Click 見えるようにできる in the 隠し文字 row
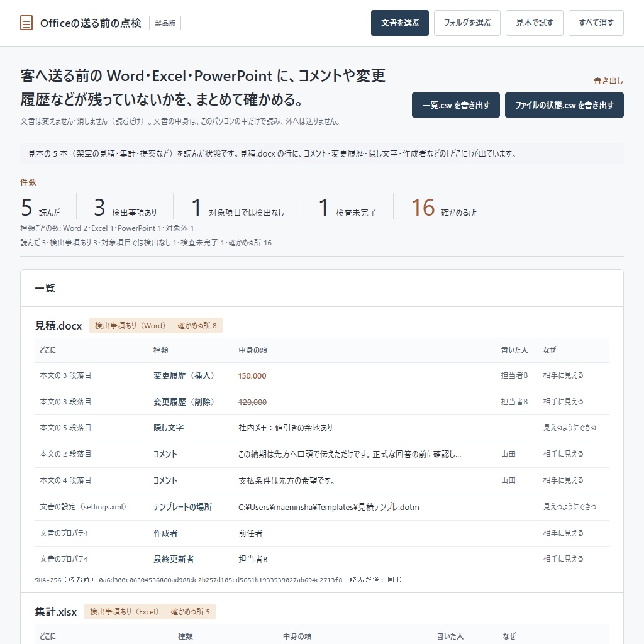 [570, 428]
